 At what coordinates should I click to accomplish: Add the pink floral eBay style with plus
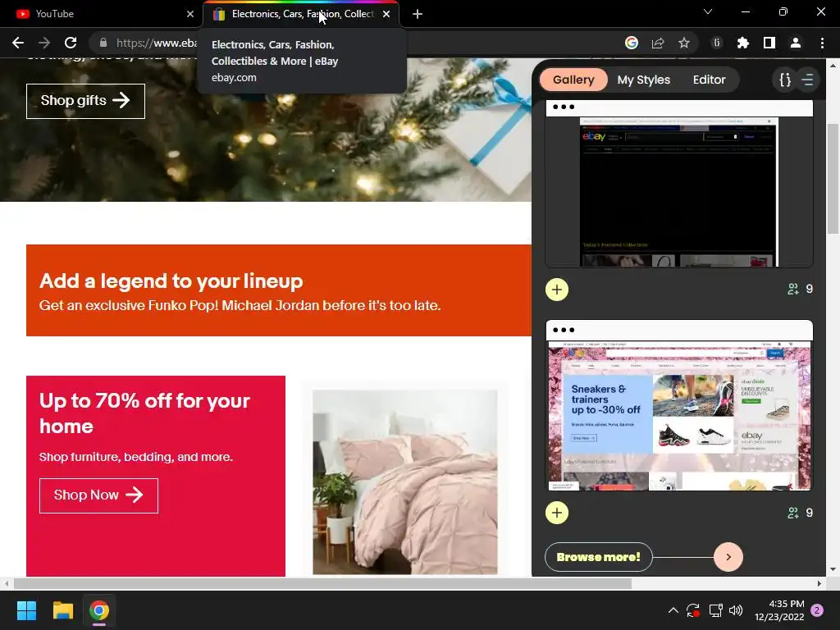[557, 514]
